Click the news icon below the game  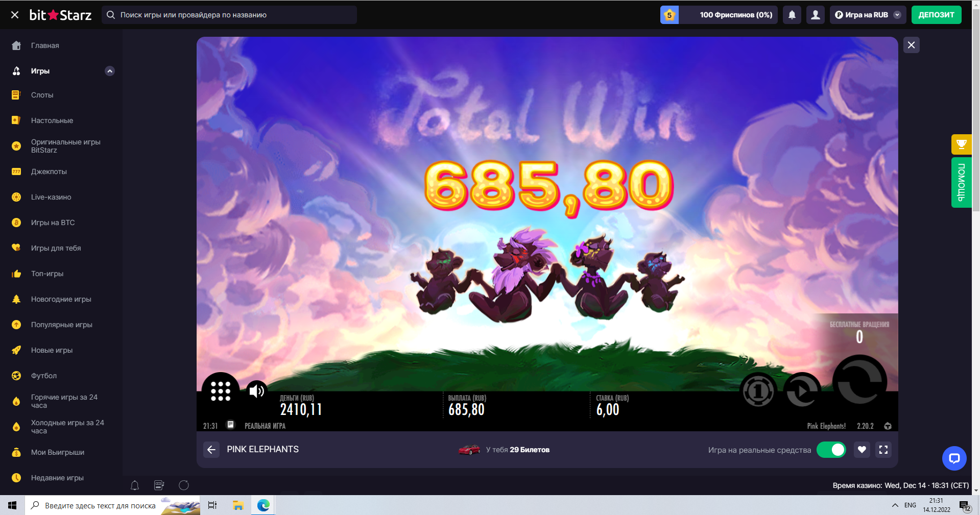pos(159,485)
